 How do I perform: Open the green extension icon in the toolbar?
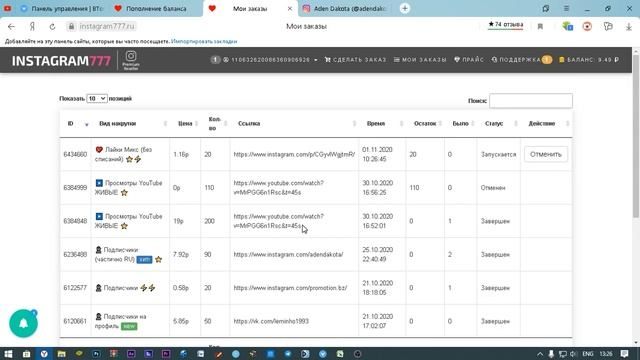point(567,27)
